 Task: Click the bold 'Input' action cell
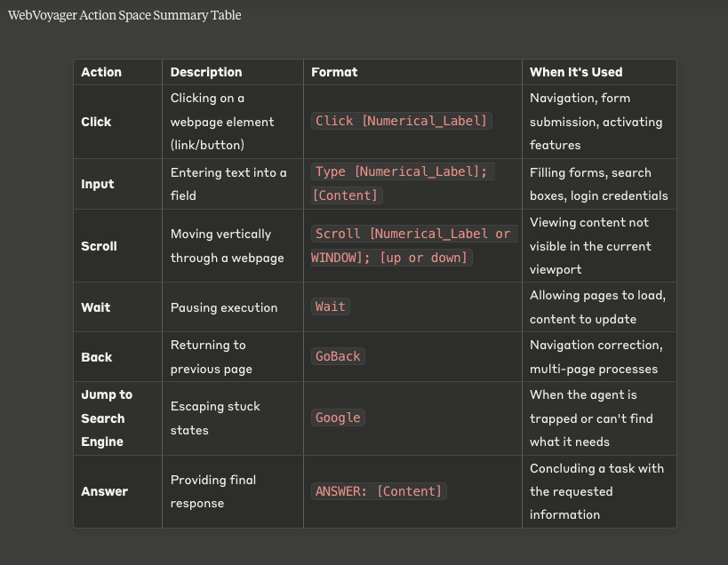point(98,184)
